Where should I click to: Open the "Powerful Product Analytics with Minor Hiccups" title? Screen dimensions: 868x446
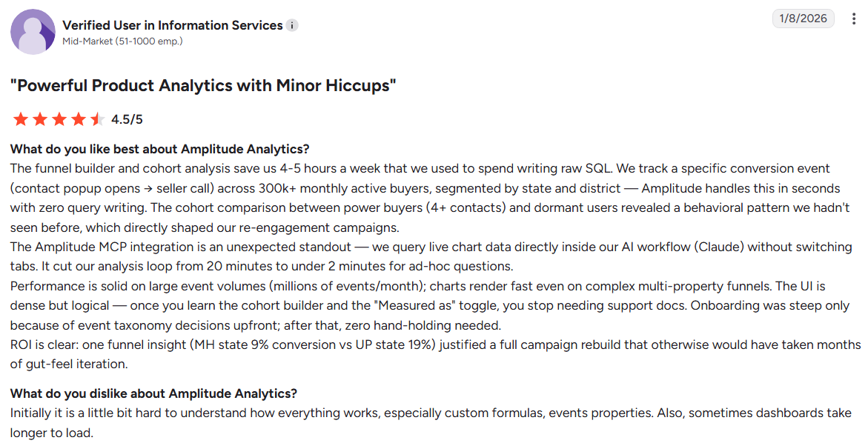[x=203, y=86]
